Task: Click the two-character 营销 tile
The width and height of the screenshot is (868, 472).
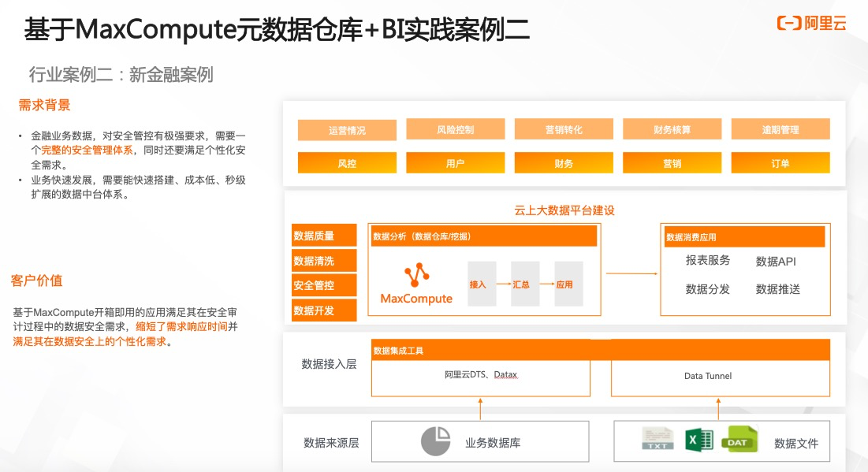Action: coord(672,163)
